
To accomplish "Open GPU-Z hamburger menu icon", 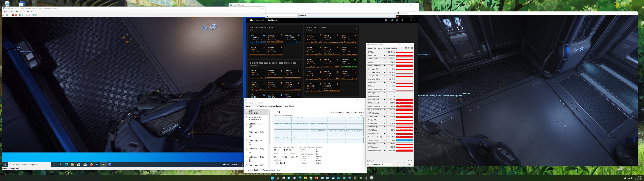I will point(412,48).
